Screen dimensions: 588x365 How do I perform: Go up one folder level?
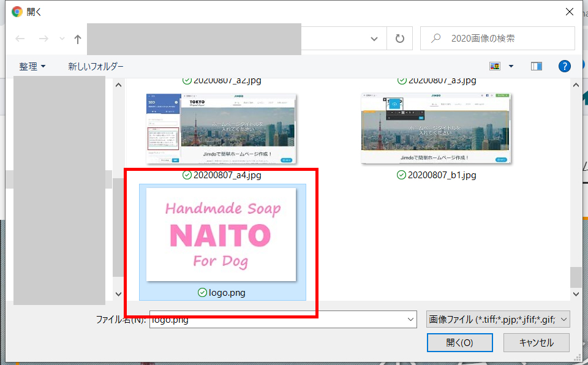77,39
